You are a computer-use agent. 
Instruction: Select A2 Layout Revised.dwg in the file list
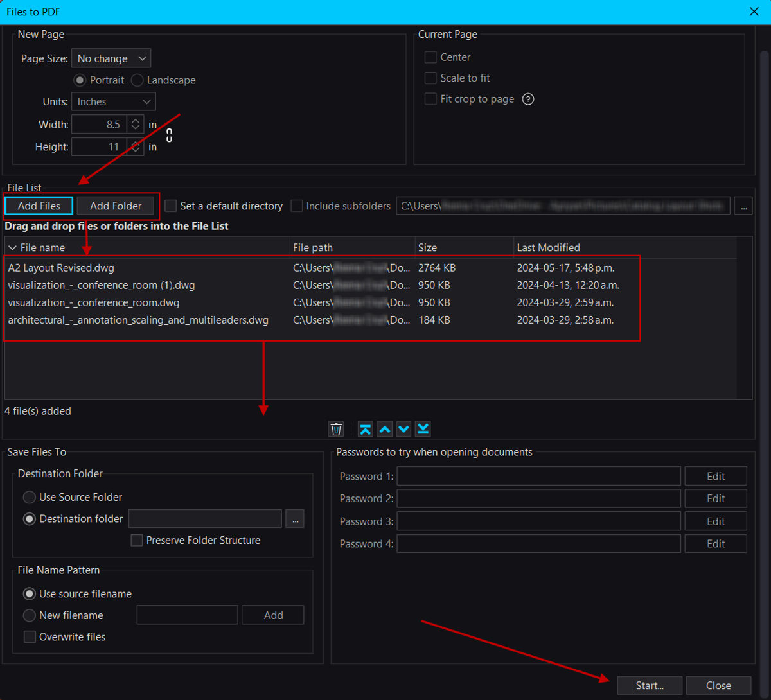(60, 268)
